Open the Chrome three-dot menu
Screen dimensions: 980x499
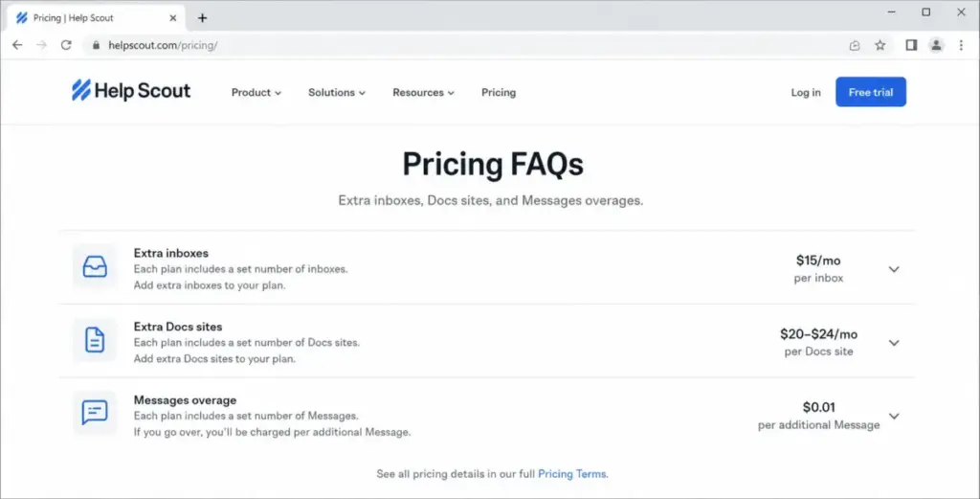point(961,45)
